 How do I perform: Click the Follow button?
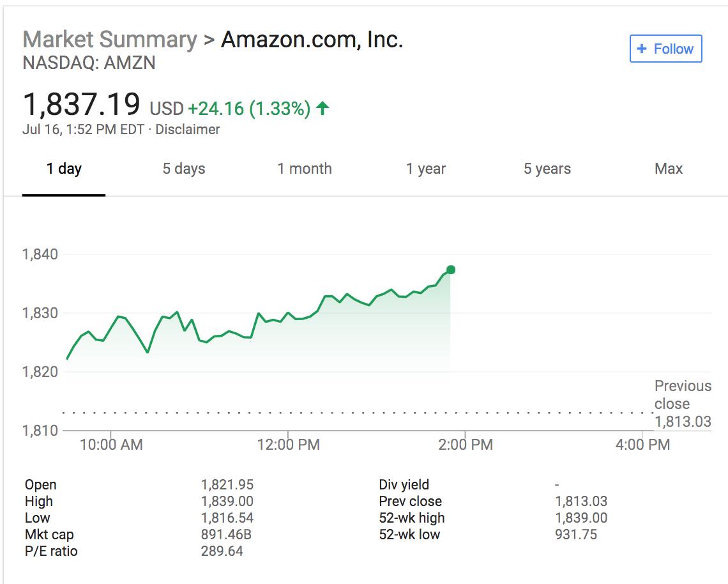tap(665, 49)
